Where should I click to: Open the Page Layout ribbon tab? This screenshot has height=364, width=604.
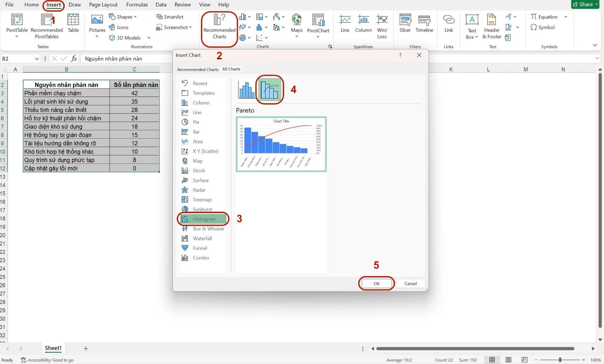point(103,5)
